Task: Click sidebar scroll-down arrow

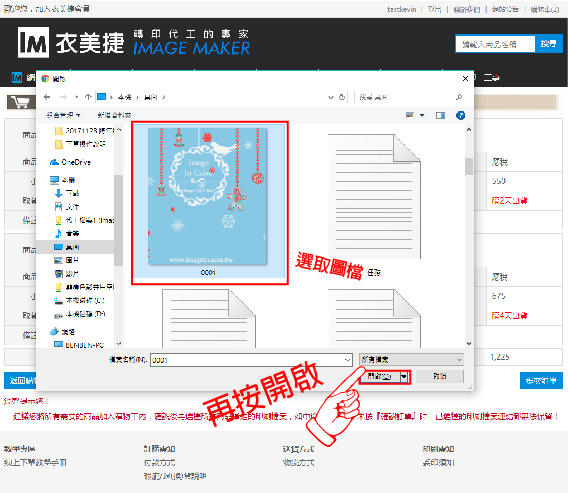Action: tap(119, 343)
